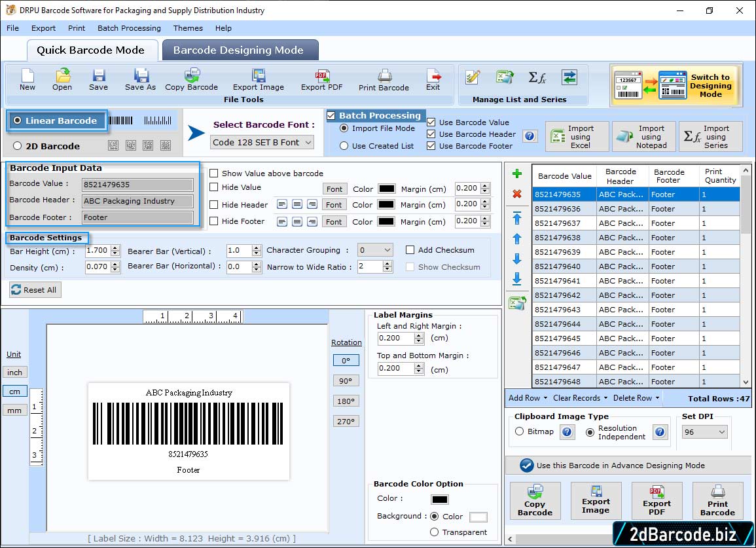Increase Bar Height stepper value
The image size is (756, 548).
pos(115,248)
